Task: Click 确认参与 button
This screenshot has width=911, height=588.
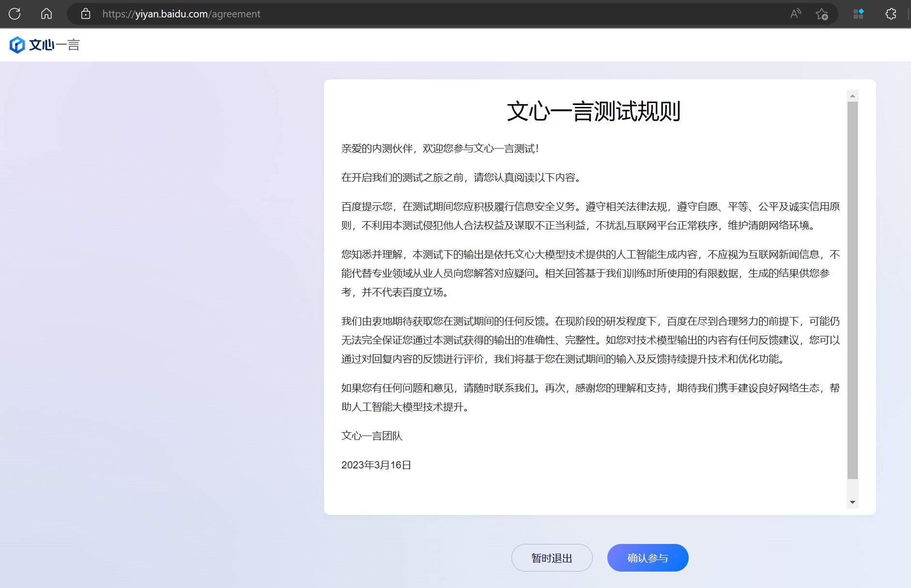Action: 648,558
